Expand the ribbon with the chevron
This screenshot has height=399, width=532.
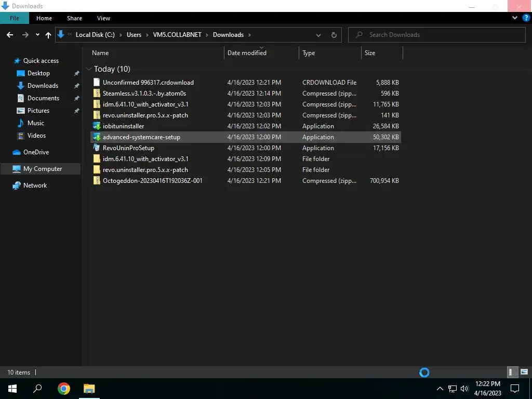515,18
